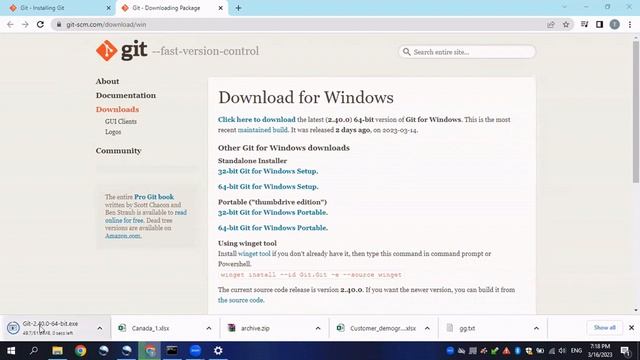Download 64-bit Git for Windows Portable

(x=273, y=228)
